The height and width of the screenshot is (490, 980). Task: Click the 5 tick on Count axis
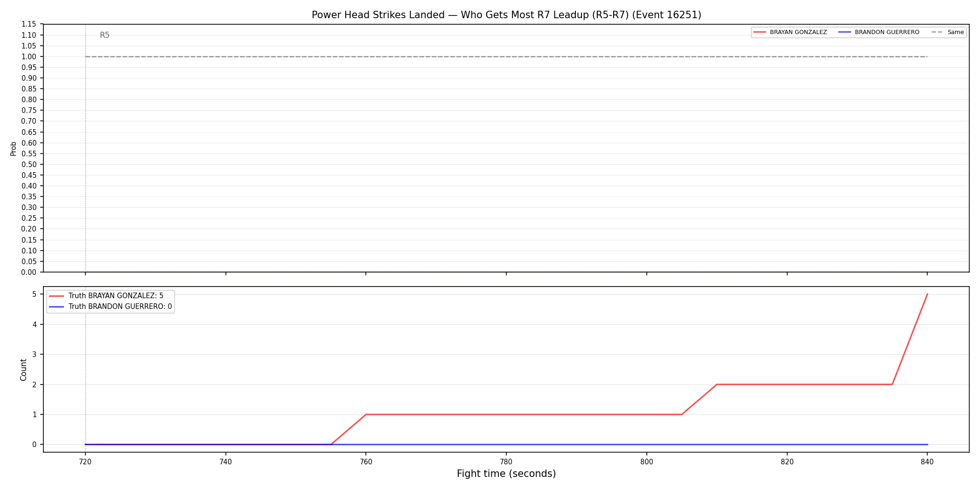(34, 294)
